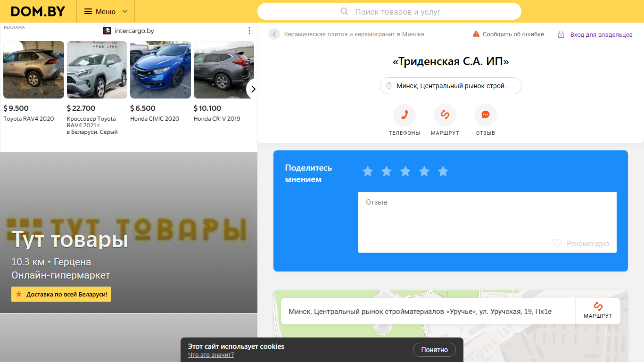Click the ОТЗЫВ speech bubble icon
This screenshot has width=644, height=362.
486,115
